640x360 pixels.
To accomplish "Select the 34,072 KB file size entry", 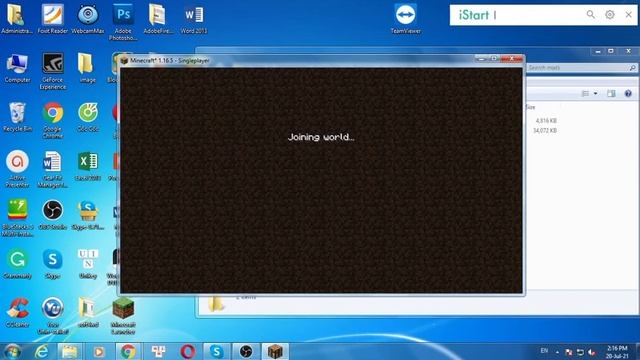I will (545, 131).
